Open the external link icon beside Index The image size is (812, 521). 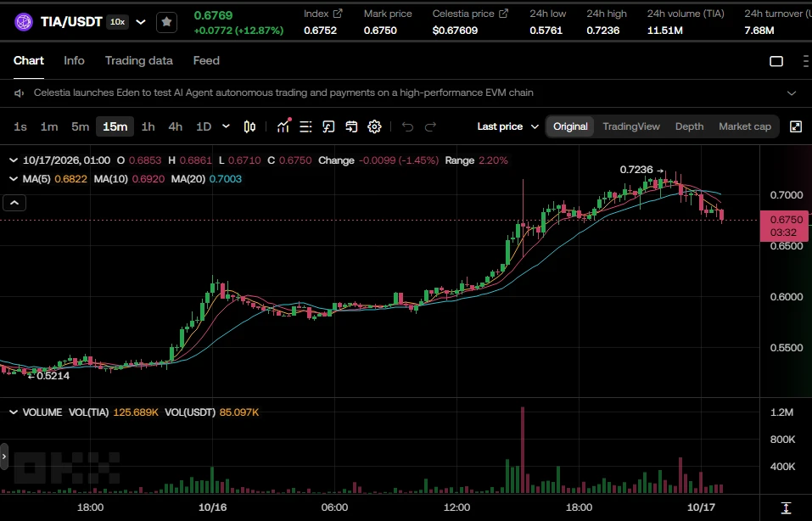point(338,14)
